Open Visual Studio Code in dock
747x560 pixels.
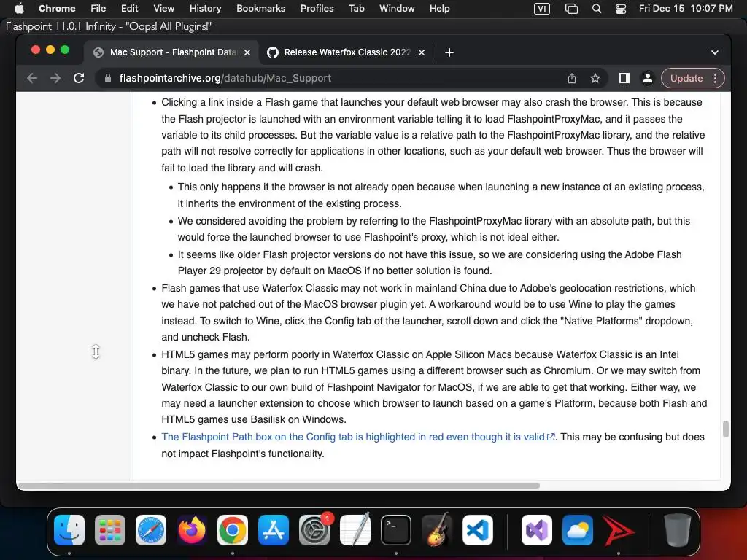pyautogui.click(x=477, y=530)
